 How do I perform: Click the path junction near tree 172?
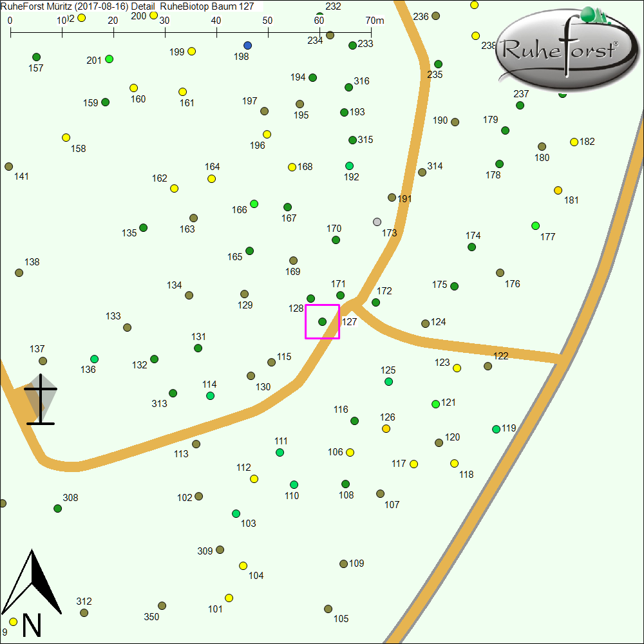[x=356, y=303]
